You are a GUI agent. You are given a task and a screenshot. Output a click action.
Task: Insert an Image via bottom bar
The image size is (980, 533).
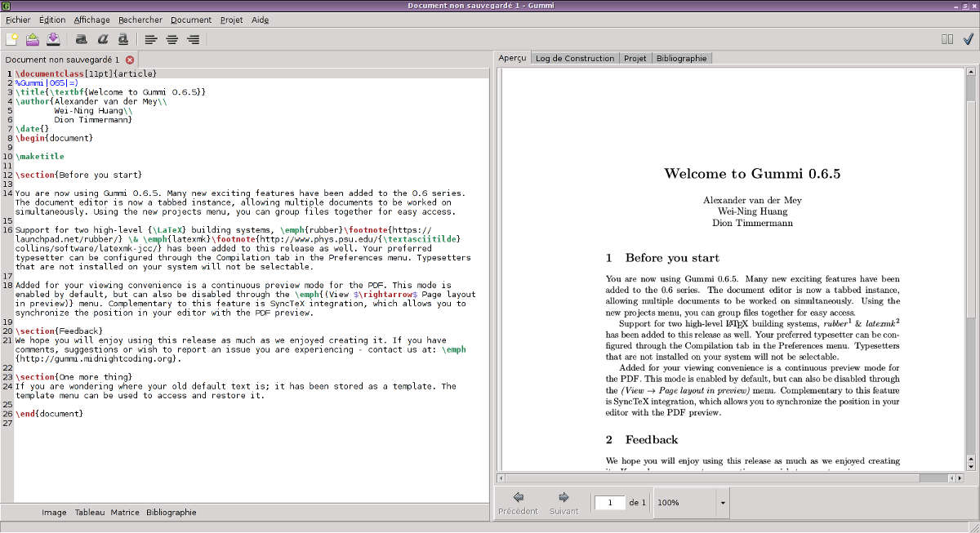click(x=54, y=513)
